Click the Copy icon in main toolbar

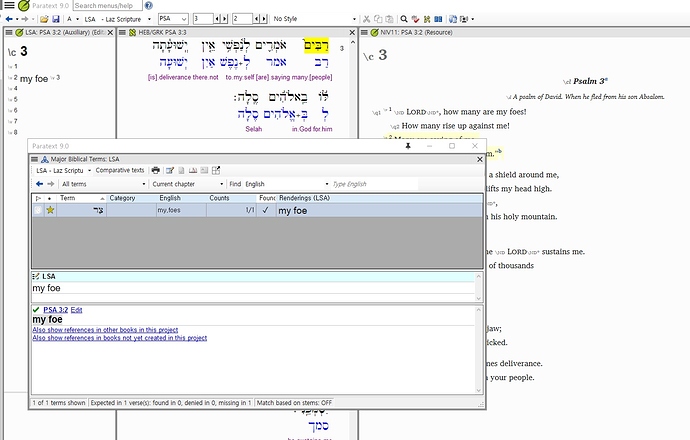(378, 19)
